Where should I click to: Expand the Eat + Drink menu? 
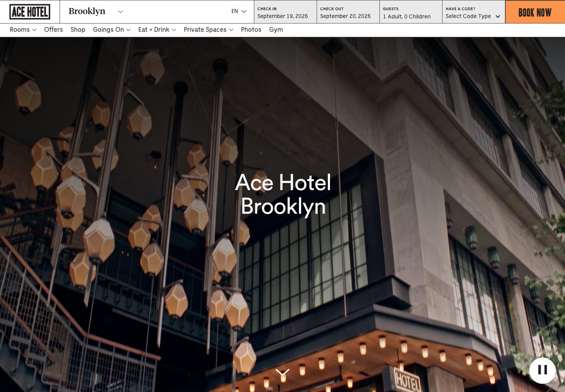157,30
